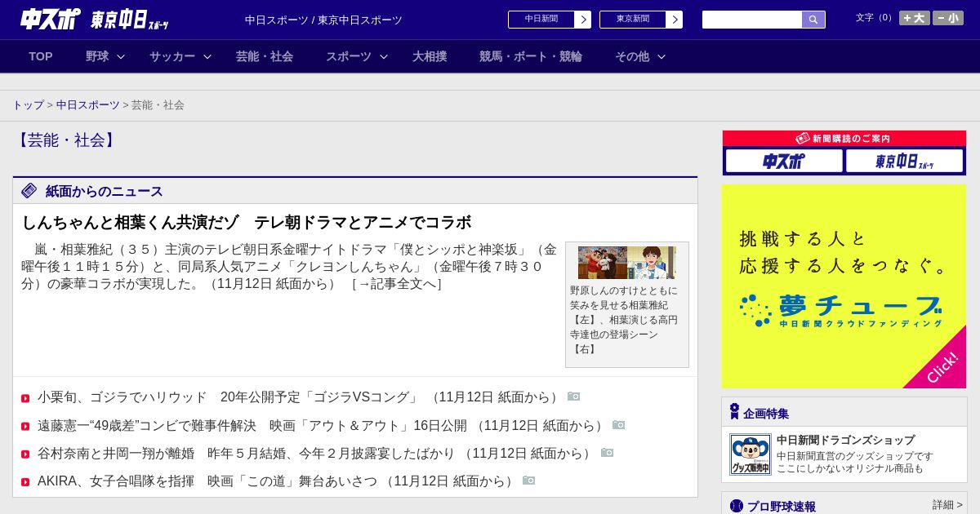Click the pink Click! corner on ad

942,367
